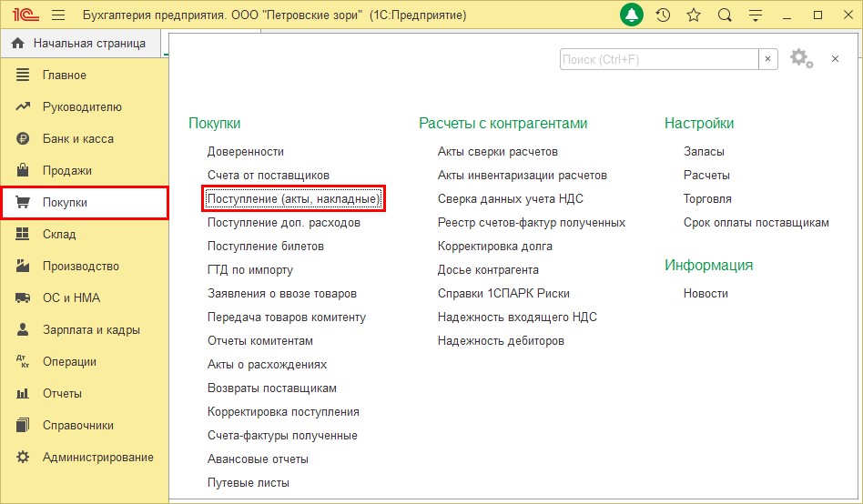This screenshot has height=504, width=863.
Task: Open Акты о расхождениях
Action: 267,364
